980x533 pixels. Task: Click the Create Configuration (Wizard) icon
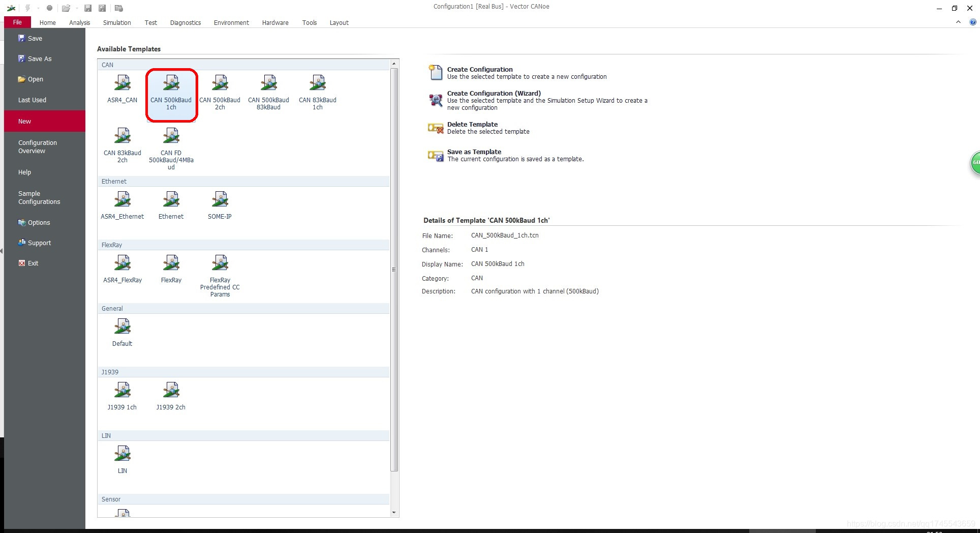[x=436, y=100]
